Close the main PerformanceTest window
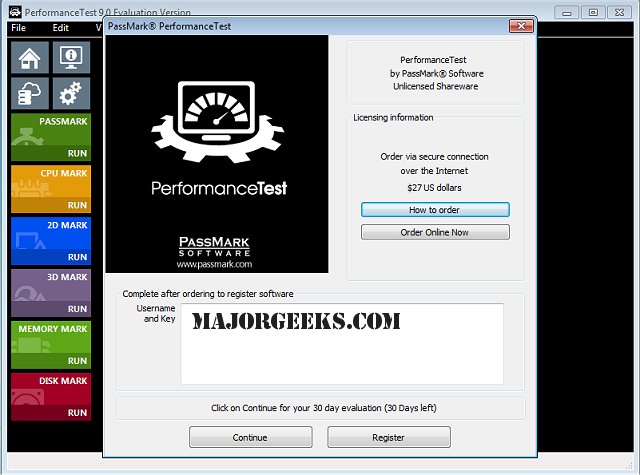Viewport: 640px width, 475px height. click(x=620, y=12)
